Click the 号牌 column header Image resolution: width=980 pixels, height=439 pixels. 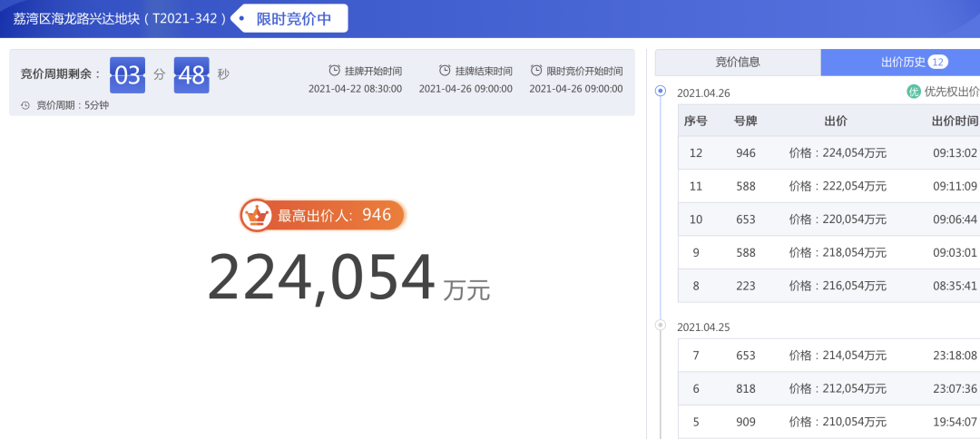(746, 122)
